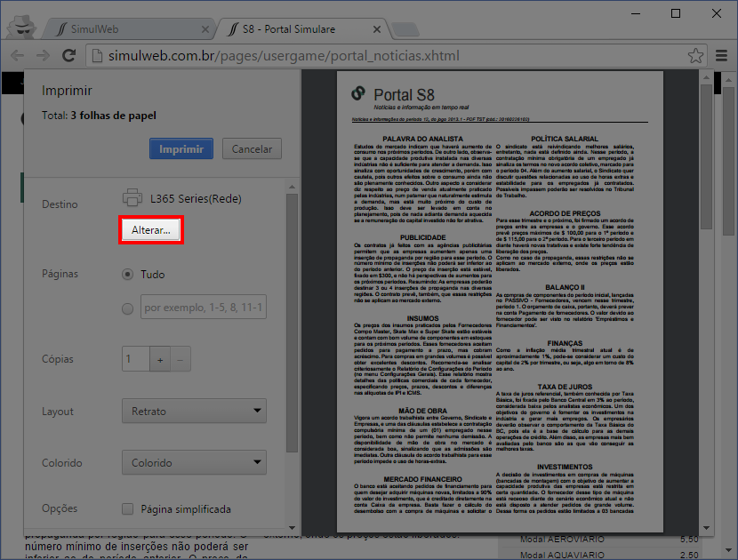Click the ACORDO DE PREÇOS heading in preview

click(565, 213)
